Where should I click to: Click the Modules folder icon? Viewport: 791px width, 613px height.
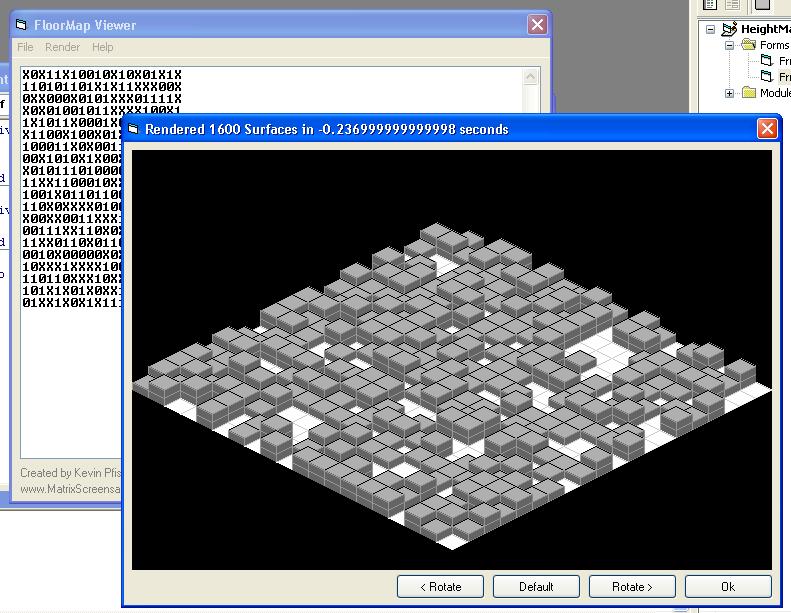748,93
